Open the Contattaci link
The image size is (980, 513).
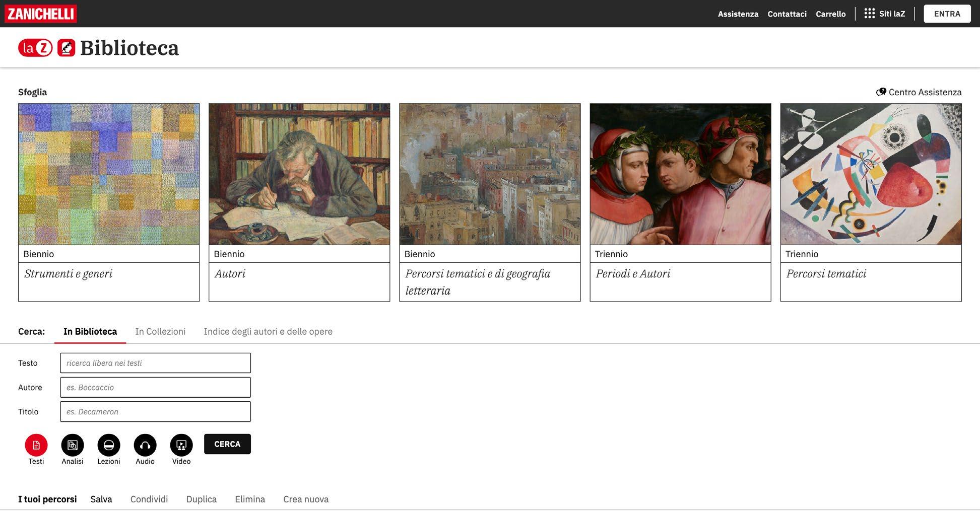pyautogui.click(x=787, y=14)
